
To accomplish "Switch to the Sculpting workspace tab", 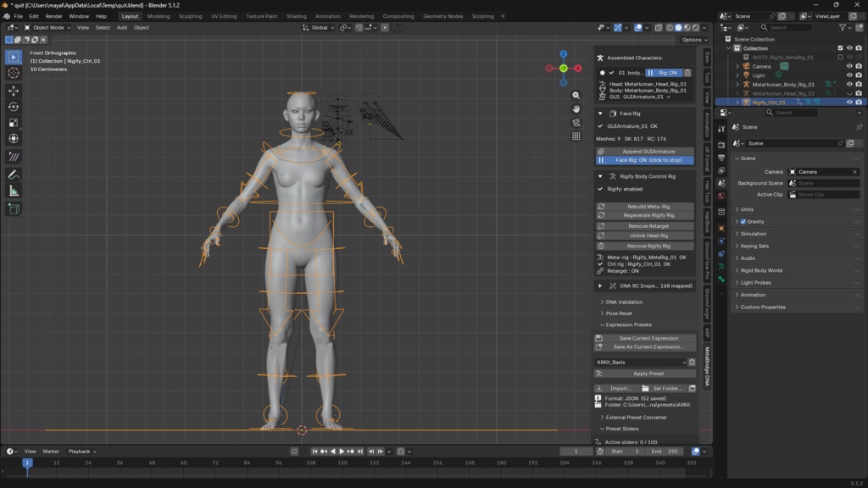I will 191,17.
